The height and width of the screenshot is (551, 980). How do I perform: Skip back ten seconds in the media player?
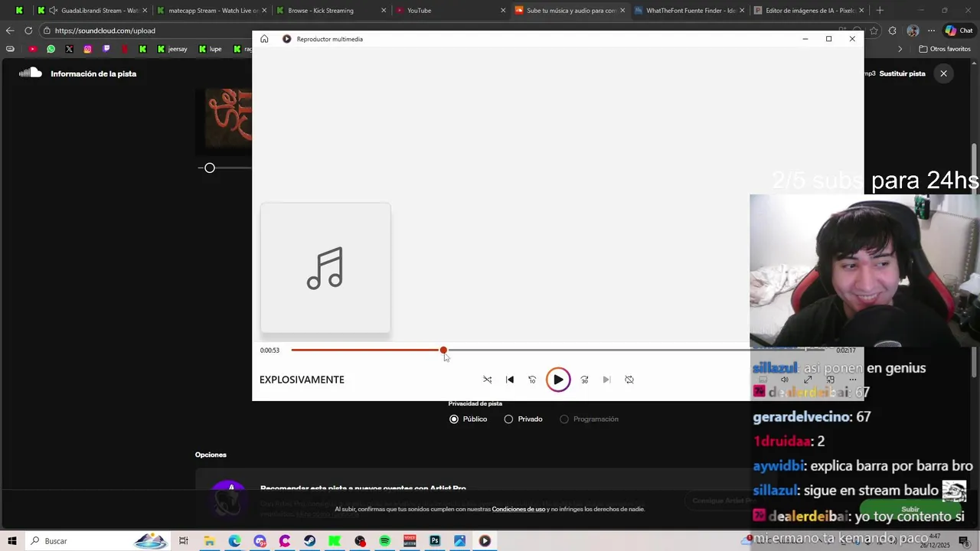[x=532, y=380]
